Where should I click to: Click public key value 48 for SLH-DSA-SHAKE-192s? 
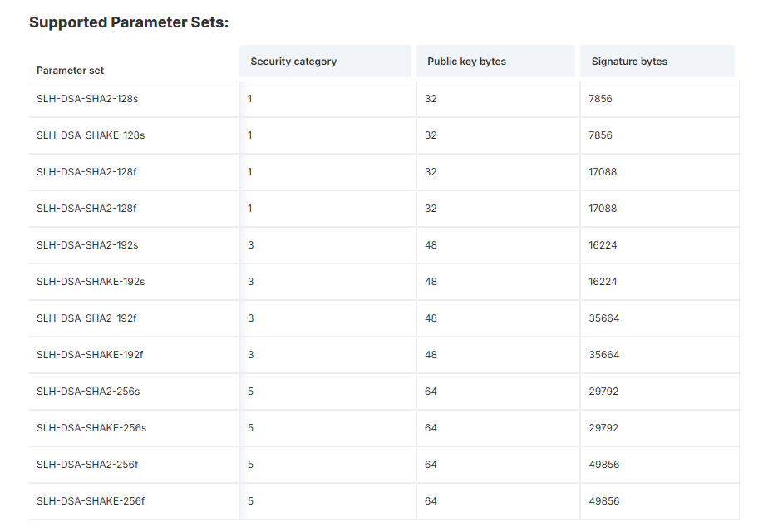point(431,281)
